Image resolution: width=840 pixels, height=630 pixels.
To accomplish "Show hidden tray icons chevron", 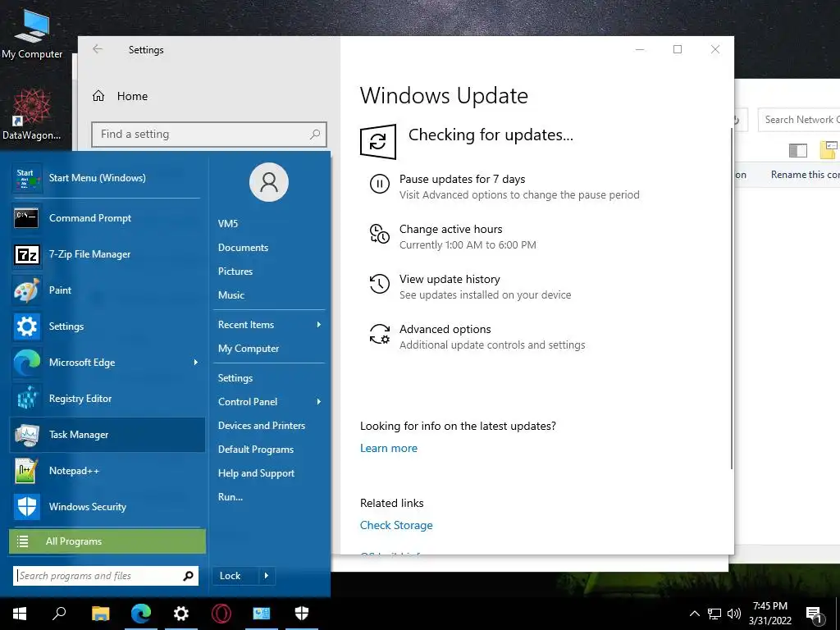I will tap(694, 614).
